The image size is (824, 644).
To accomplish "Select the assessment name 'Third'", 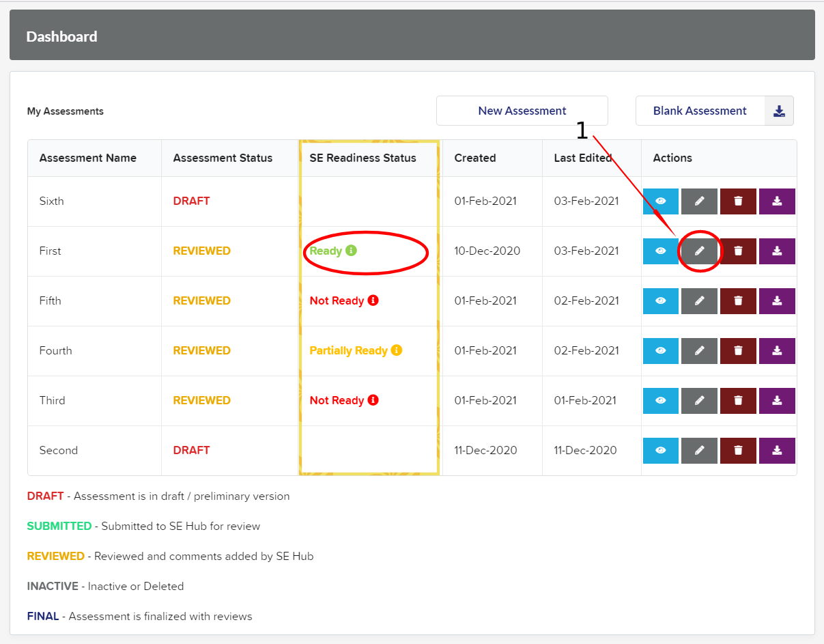I will pyautogui.click(x=52, y=400).
